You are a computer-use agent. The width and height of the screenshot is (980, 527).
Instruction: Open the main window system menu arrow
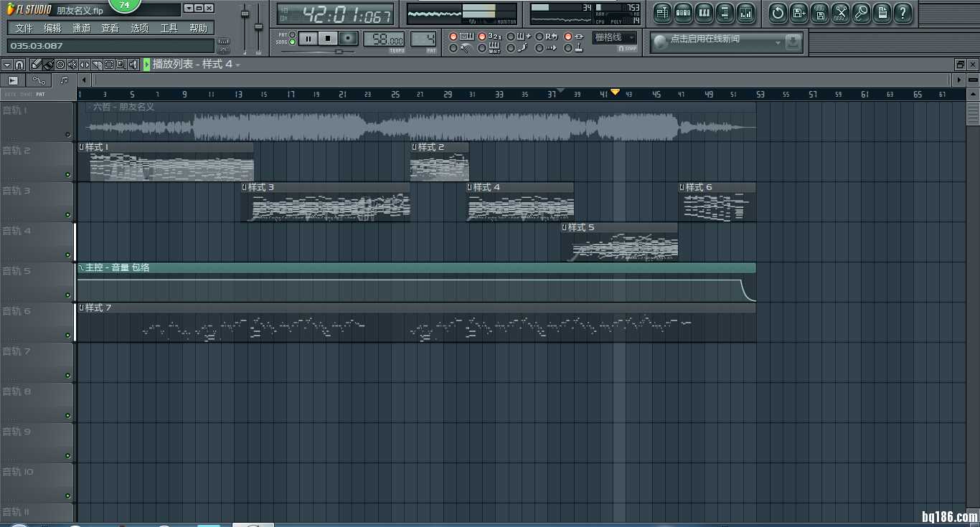pos(188,8)
